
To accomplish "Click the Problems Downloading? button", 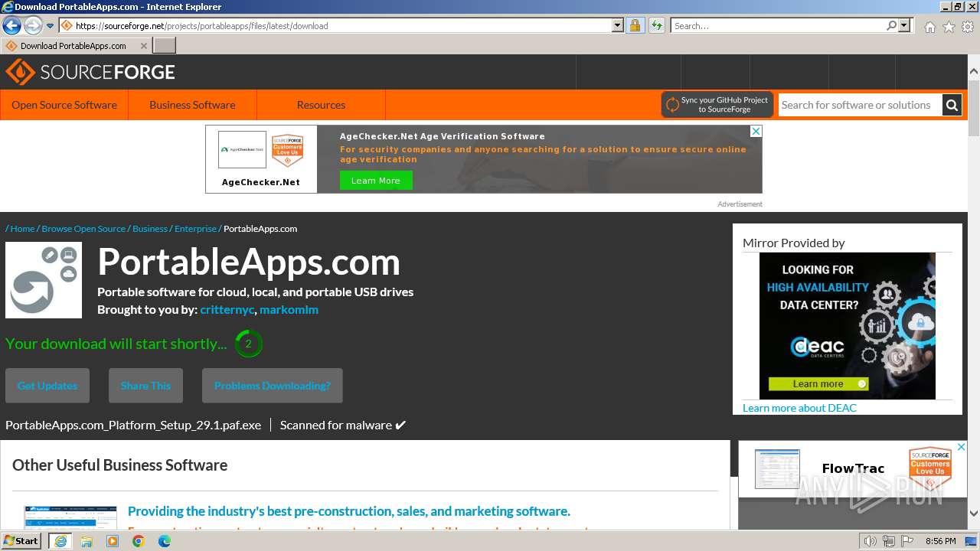I will pos(273,386).
